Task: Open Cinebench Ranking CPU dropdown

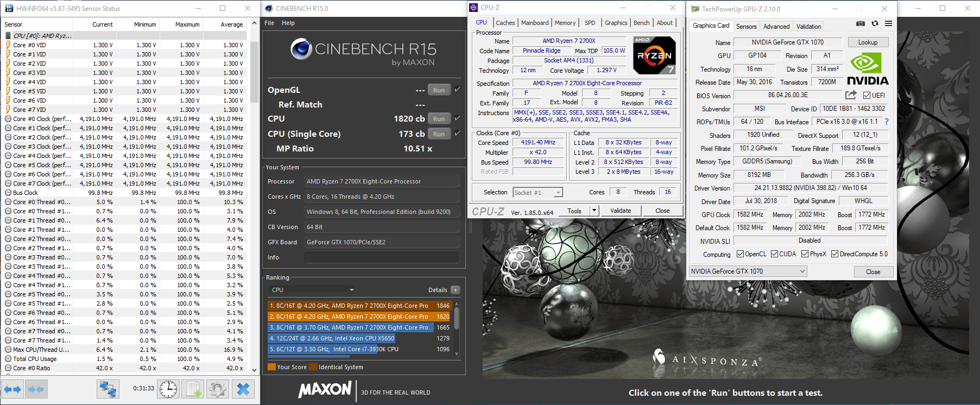Action: pos(313,290)
